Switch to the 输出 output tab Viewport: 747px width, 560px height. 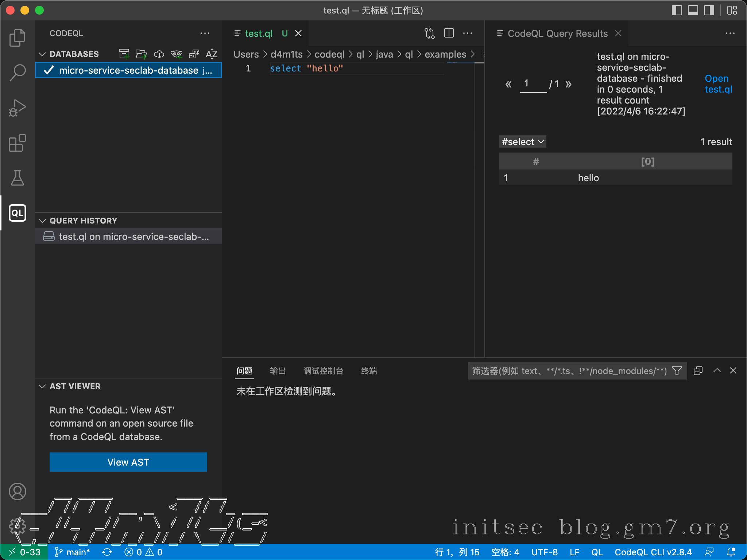tap(278, 371)
